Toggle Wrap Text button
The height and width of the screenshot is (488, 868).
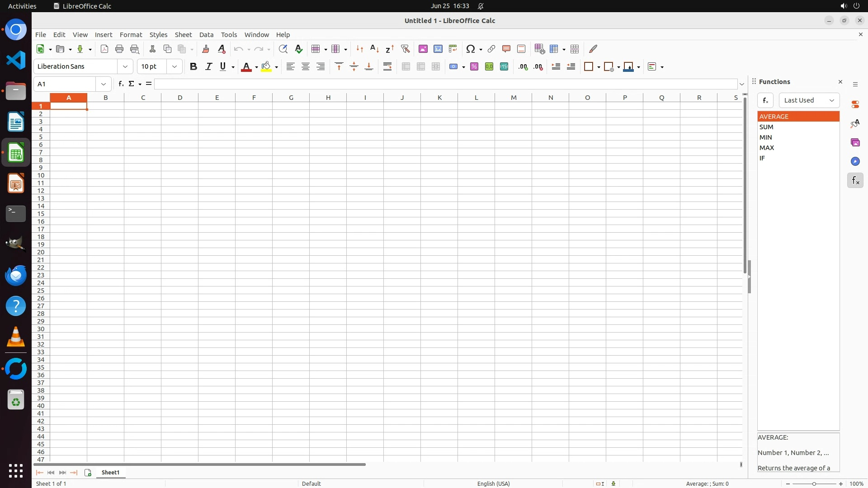[x=387, y=66]
